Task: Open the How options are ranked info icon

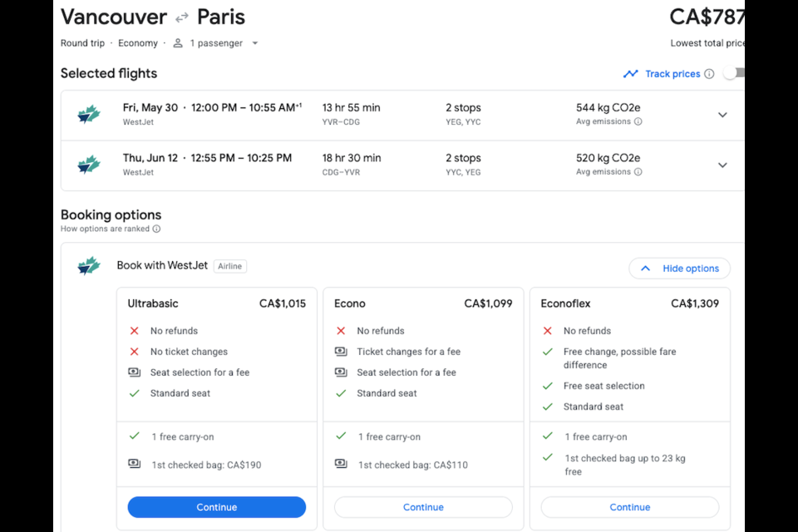Action: 157,229
